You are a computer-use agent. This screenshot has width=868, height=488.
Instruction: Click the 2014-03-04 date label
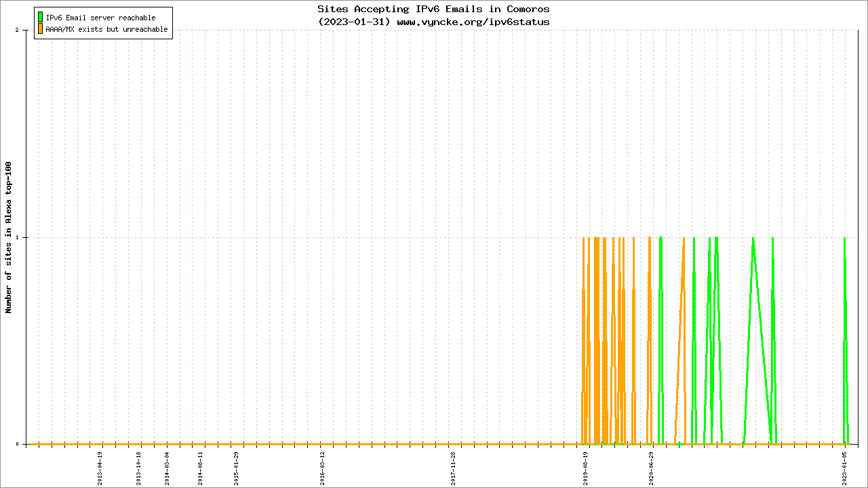167,468
